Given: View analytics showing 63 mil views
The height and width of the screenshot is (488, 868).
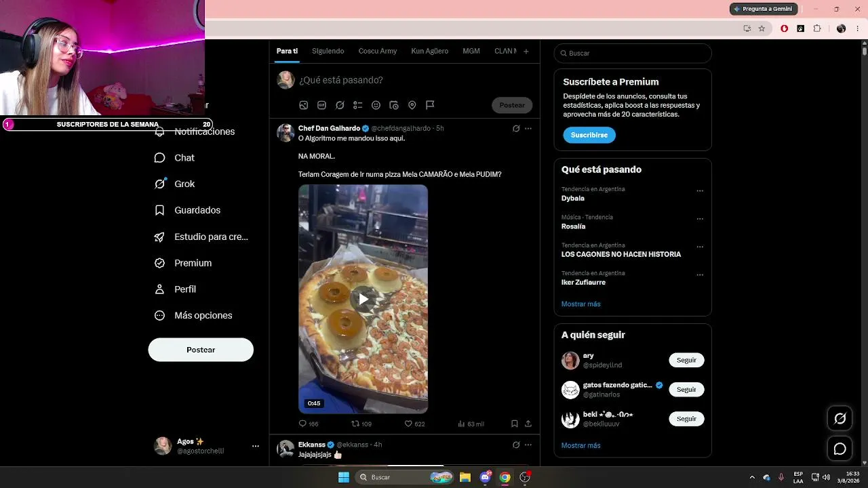Looking at the screenshot, I should point(471,424).
